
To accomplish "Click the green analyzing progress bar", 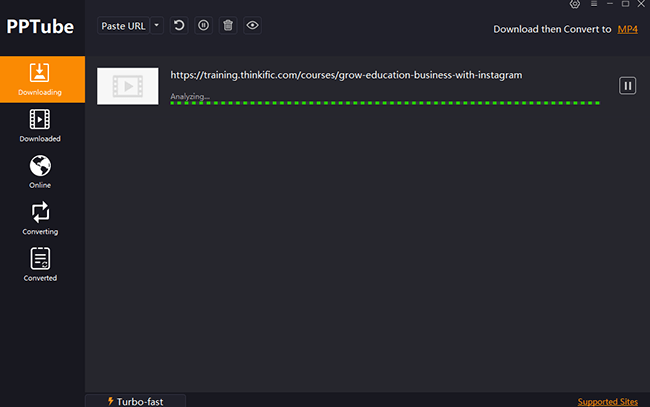I will [x=385, y=103].
